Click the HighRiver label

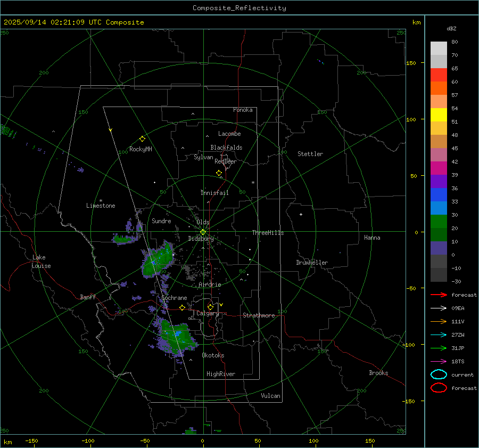221,374
